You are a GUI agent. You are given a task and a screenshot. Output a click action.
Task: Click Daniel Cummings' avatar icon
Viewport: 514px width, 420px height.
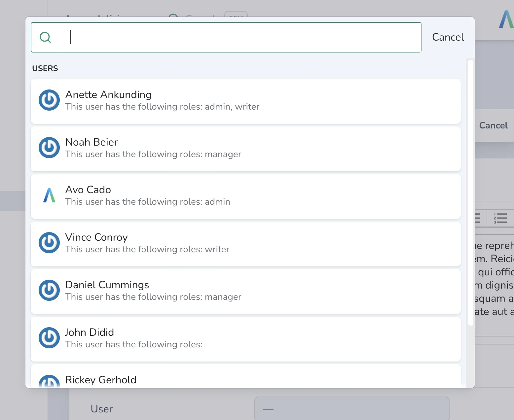49,290
